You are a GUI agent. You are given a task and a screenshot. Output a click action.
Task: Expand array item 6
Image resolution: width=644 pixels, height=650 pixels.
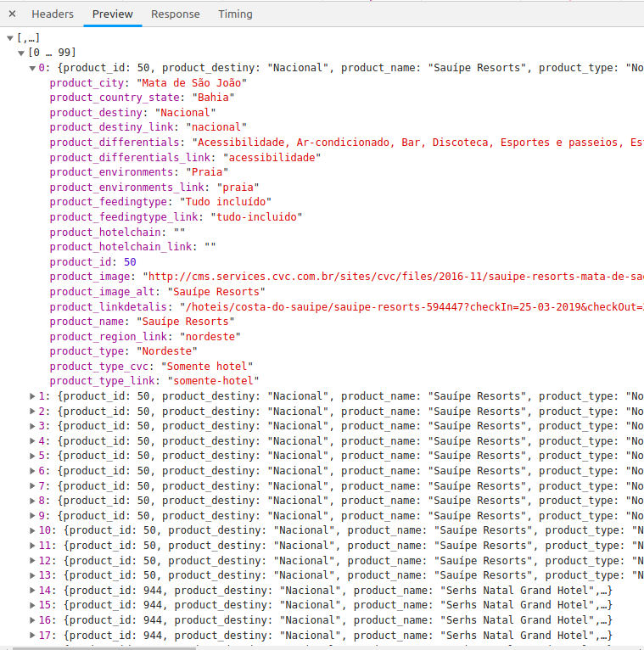tap(32, 471)
